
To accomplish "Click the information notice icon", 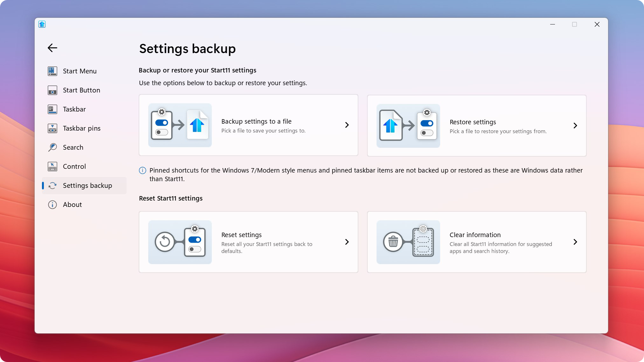I will coord(142,170).
